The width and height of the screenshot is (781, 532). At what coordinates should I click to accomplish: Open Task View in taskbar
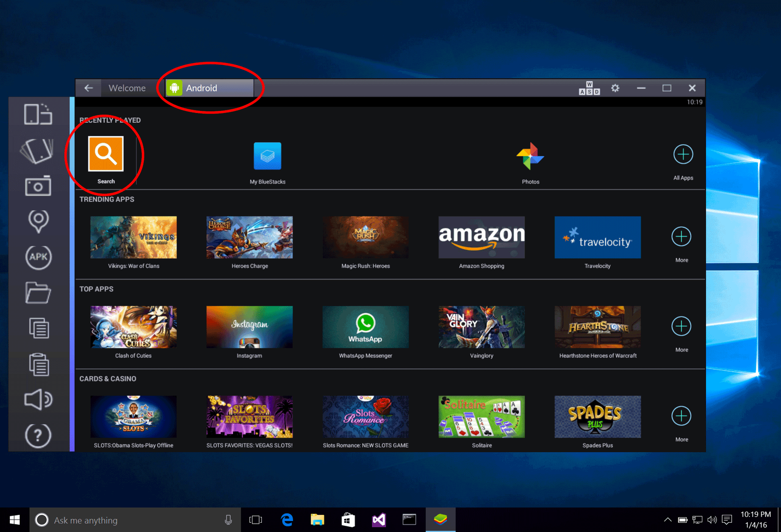256,520
